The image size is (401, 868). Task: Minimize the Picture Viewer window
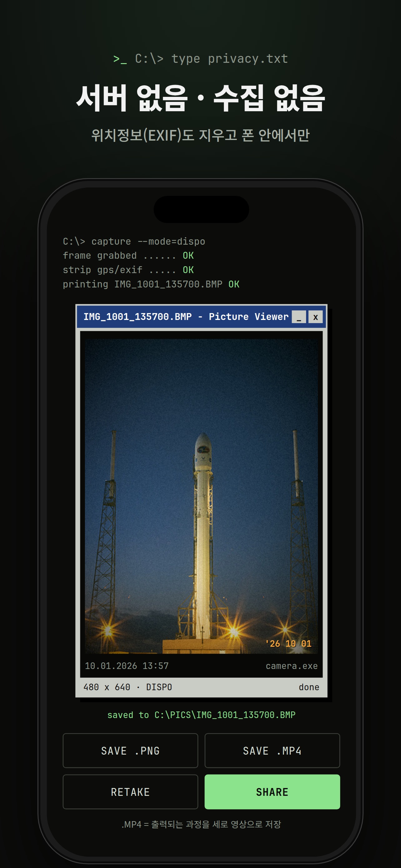[x=299, y=317]
